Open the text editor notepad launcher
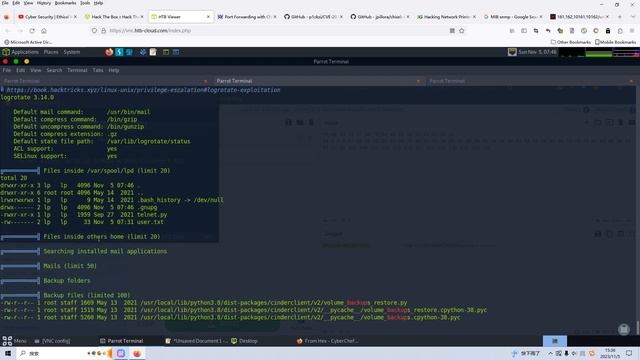 click(x=153, y=52)
